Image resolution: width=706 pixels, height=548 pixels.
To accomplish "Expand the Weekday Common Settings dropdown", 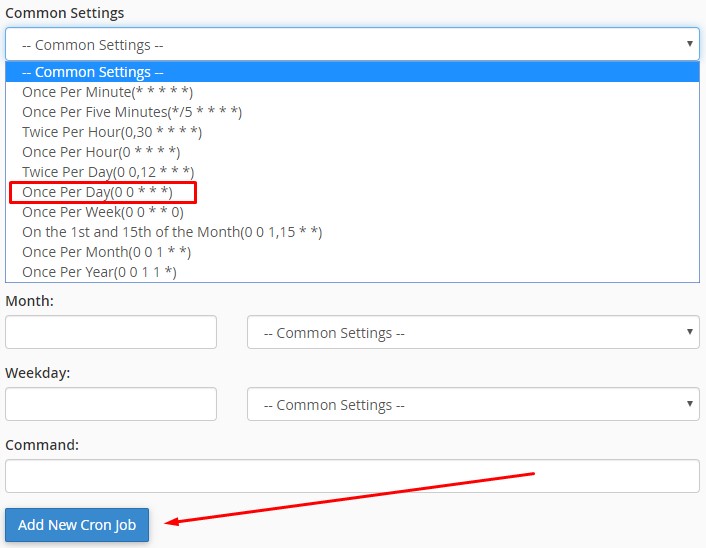I will [472, 404].
